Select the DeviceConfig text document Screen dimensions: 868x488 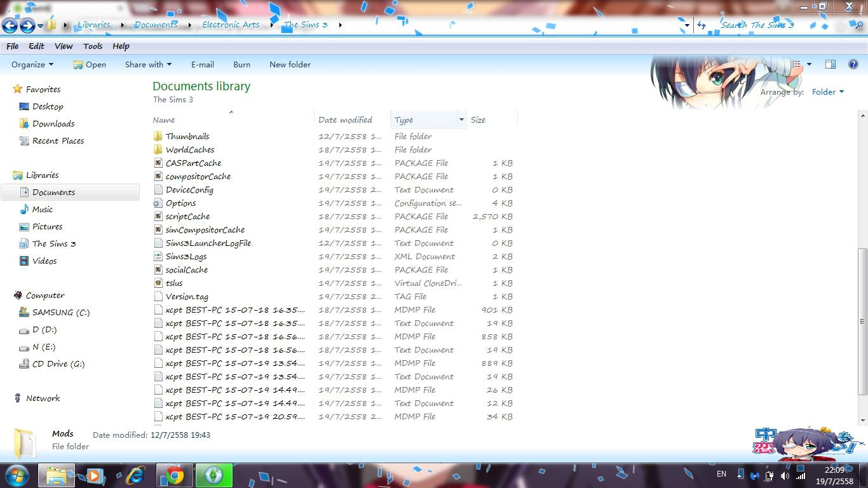tap(189, 190)
